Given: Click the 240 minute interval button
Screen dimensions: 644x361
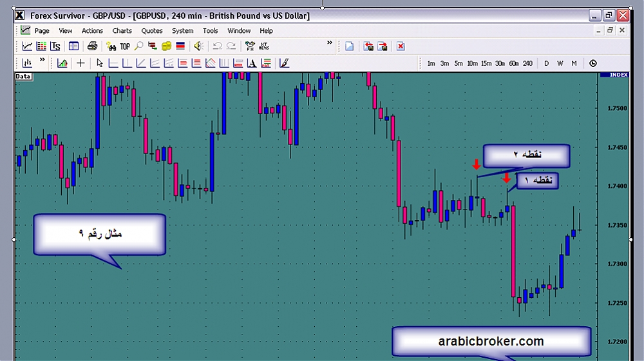Looking at the screenshot, I should click(527, 63).
